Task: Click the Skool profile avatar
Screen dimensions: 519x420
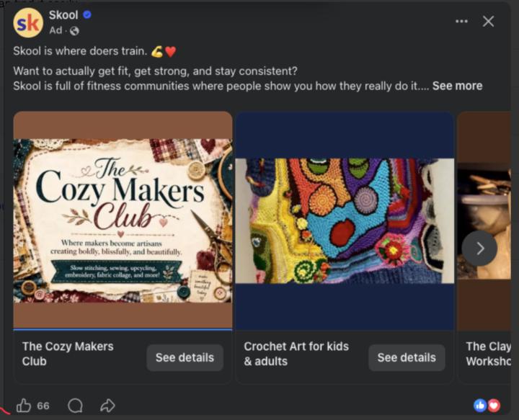Action: [28, 23]
